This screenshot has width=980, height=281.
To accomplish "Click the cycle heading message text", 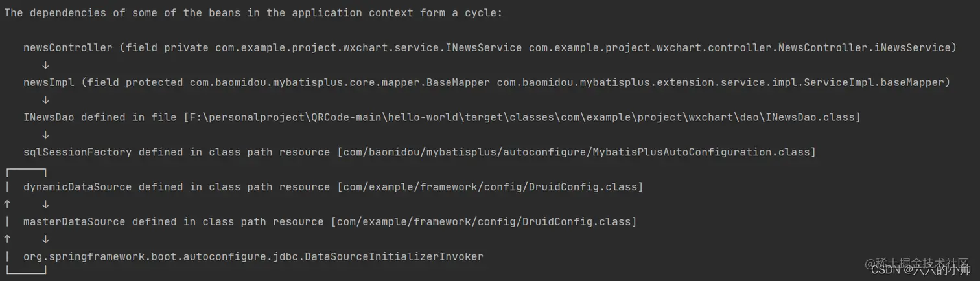I will pyautogui.click(x=253, y=13).
